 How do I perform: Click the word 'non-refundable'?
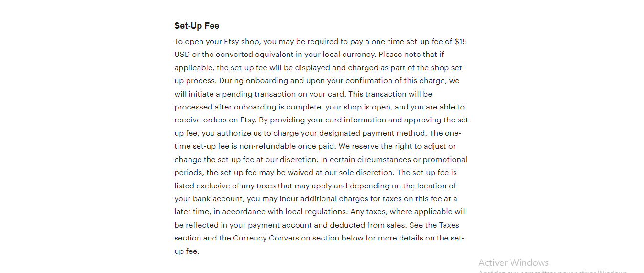coord(266,146)
